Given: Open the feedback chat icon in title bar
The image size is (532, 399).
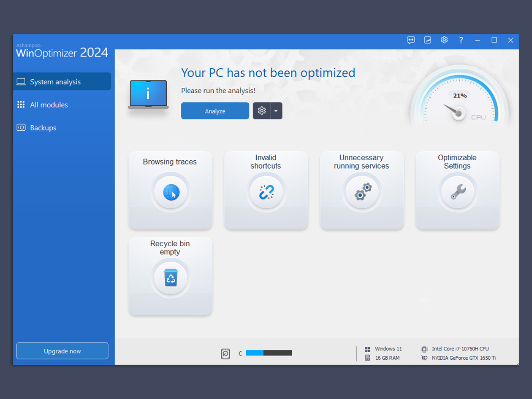Looking at the screenshot, I should point(411,40).
